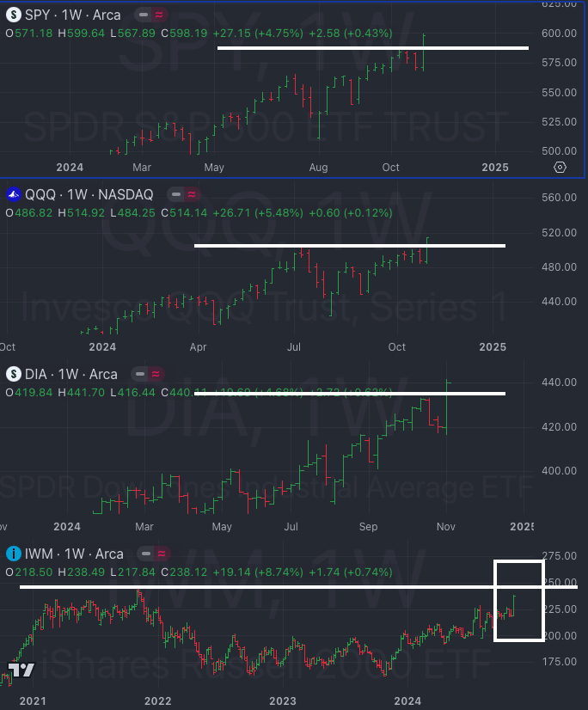Click DIA open value O419.84
The image size is (588, 710).
click(29, 393)
